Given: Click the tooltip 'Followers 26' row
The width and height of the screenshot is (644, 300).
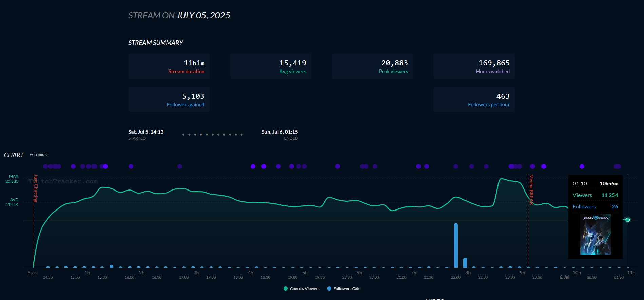Looking at the screenshot, I should point(596,207).
